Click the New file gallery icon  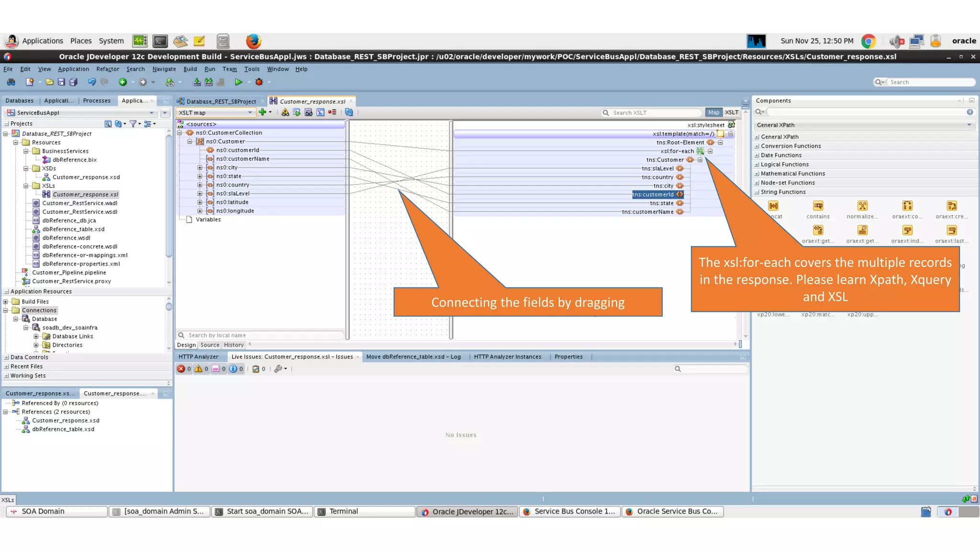30,82
